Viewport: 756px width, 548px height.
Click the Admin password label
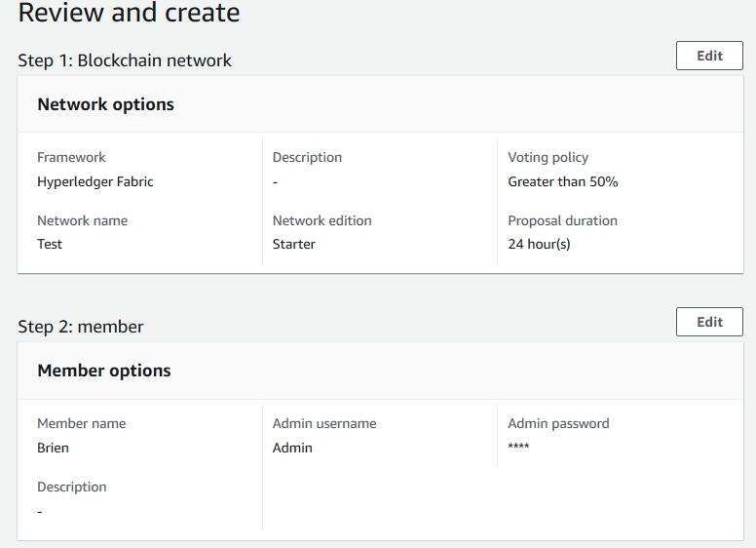pyautogui.click(x=558, y=423)
